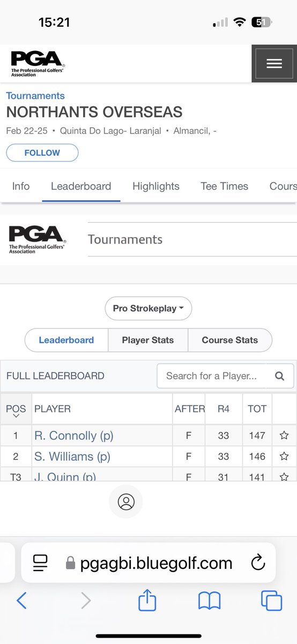Tap the FOLLOW button

42,152
